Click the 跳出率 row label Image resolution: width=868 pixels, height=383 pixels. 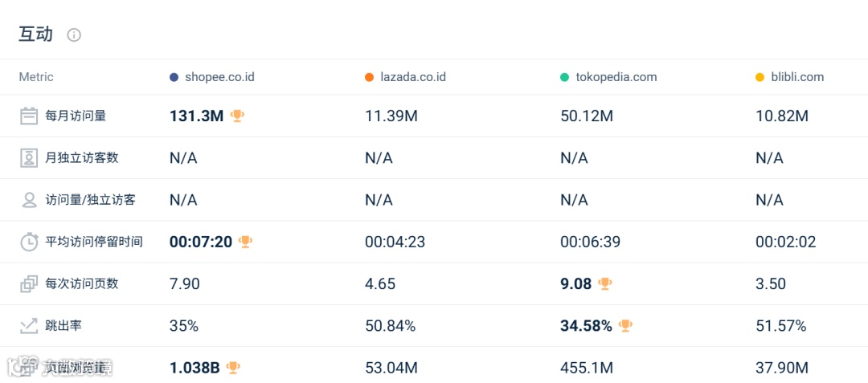point(63,325)
